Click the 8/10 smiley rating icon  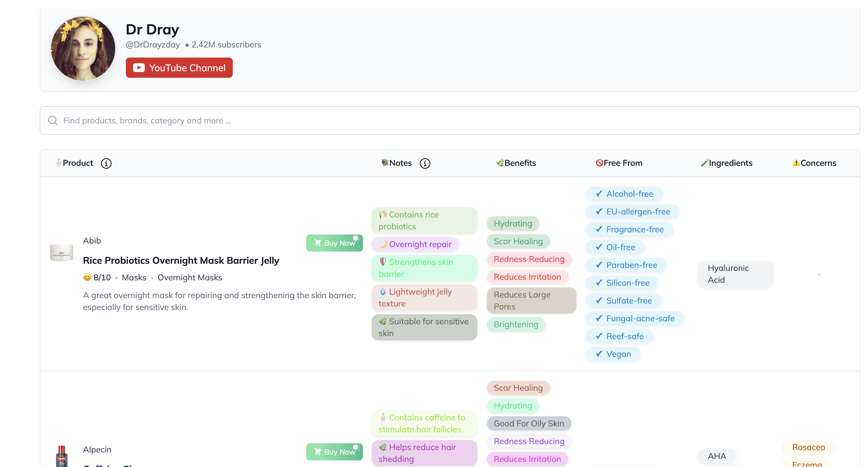pos(87,277)
